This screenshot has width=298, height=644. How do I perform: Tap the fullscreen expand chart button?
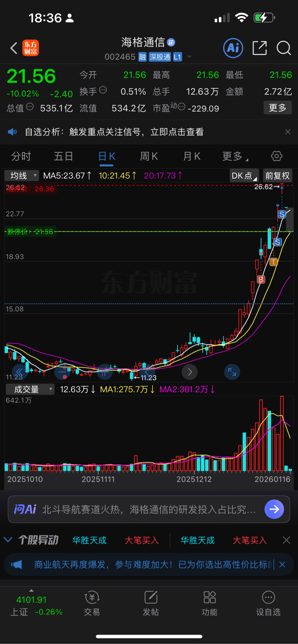[x=232, y=372]
